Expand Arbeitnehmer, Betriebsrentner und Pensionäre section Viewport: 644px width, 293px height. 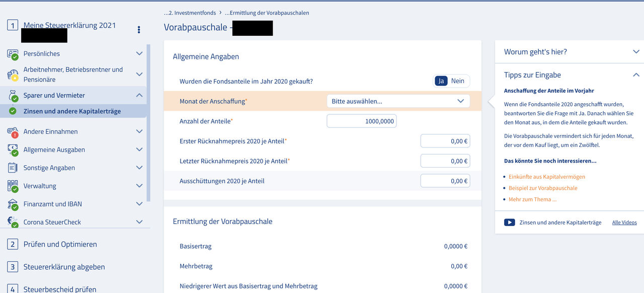[x=139, y=75]
